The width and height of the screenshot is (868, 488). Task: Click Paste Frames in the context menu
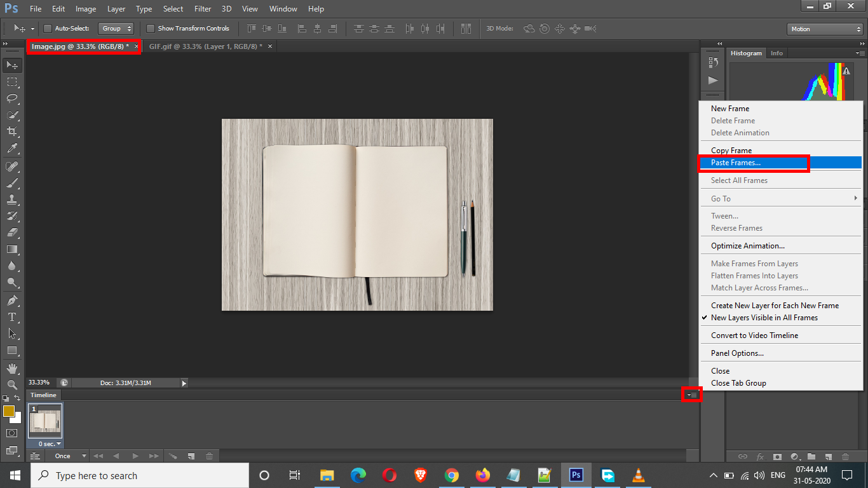click(735, 163)
